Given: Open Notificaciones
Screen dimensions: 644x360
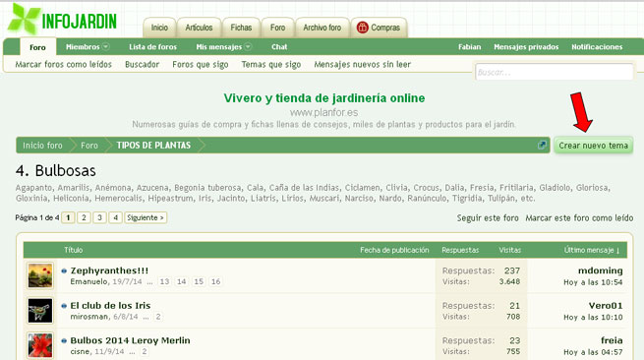Looking at the screenshot, I should (597, 47).
